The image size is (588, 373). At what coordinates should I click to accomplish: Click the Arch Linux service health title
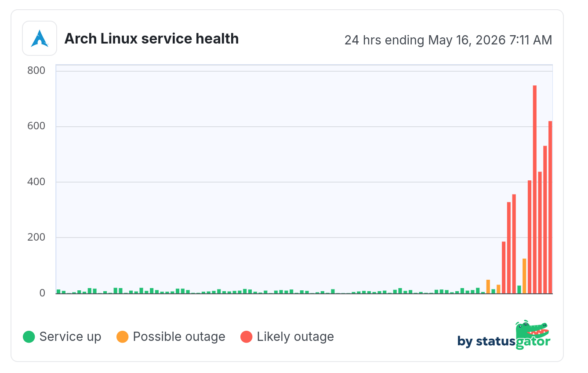152,39
